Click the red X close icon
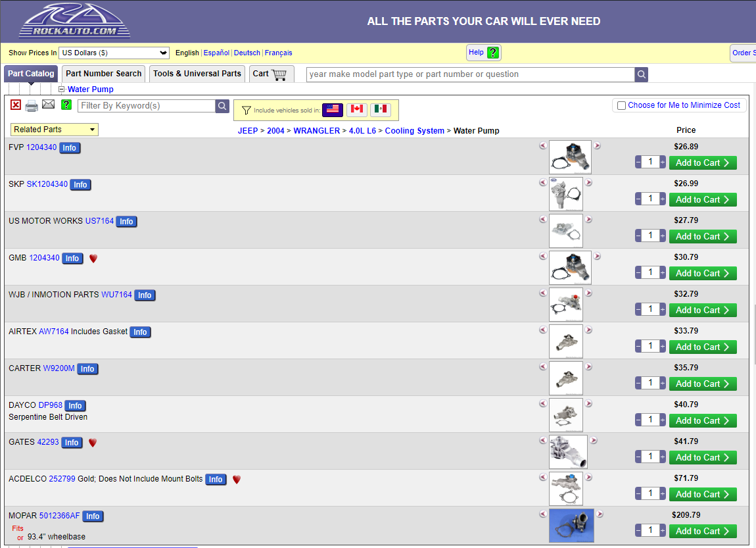The image size is (756, 548). click(16, 105)
